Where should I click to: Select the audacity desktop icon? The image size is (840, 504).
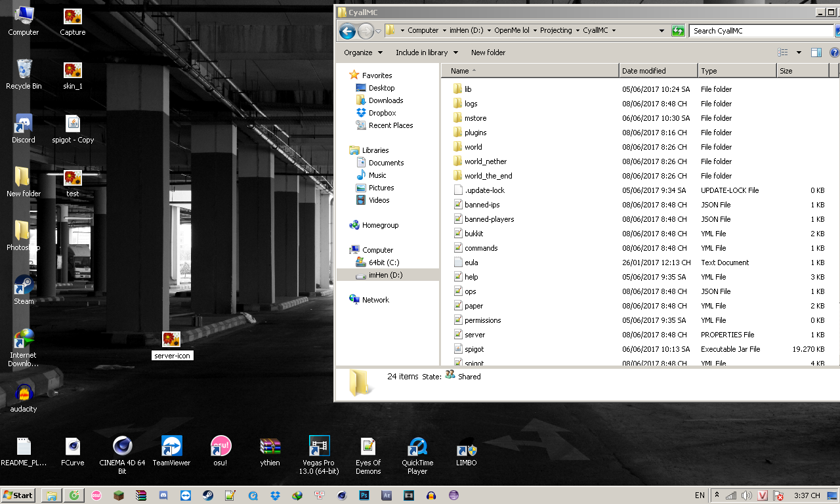coord(24,397)
